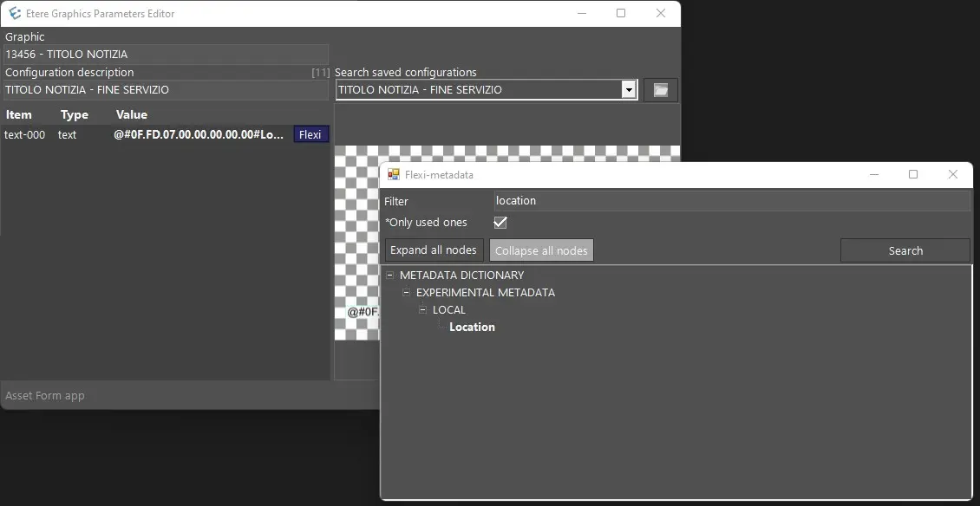Select the text-000 row value cell
Screen dimensions: 980x506
coord(199,135)
